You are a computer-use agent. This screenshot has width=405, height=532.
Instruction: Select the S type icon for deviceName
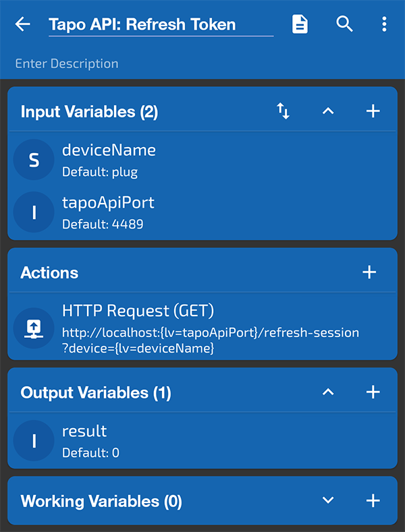(x=34, y=159)
